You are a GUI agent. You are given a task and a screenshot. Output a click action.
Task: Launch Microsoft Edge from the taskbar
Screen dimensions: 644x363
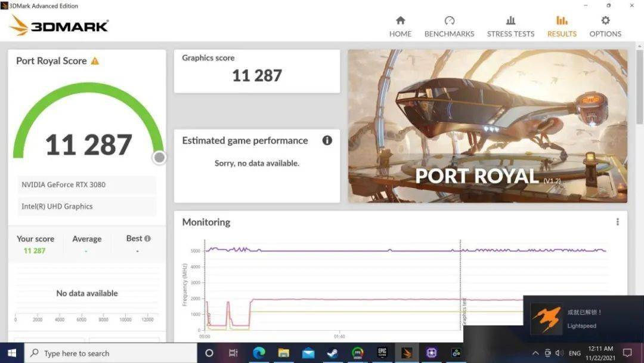point(259,353)
